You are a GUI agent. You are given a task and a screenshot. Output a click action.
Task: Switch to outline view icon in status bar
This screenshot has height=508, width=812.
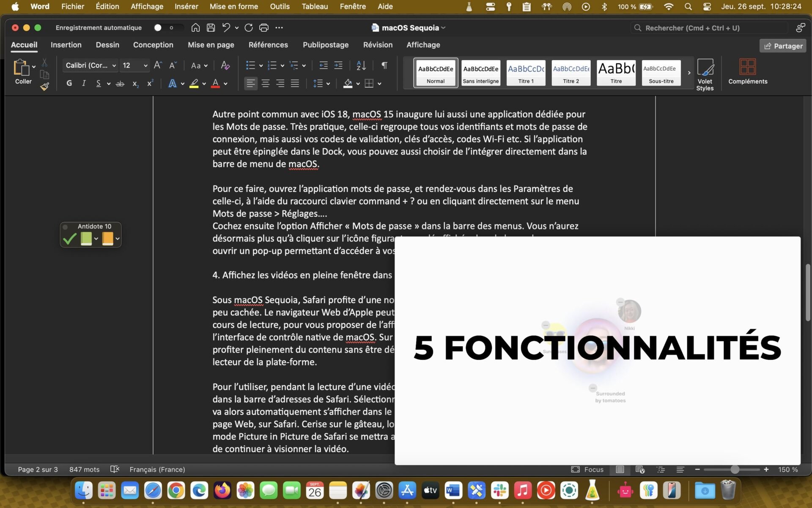661,469
